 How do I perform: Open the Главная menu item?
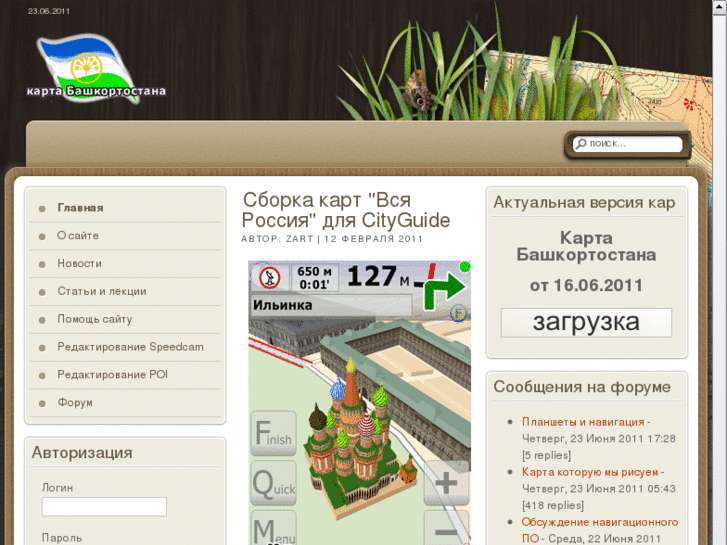[80, 208]
